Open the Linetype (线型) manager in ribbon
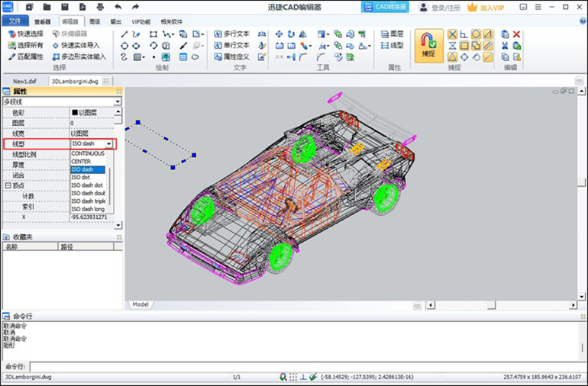The height and width of the screenshot is (386, 588). pyautogui.click(x=393, y=45)
